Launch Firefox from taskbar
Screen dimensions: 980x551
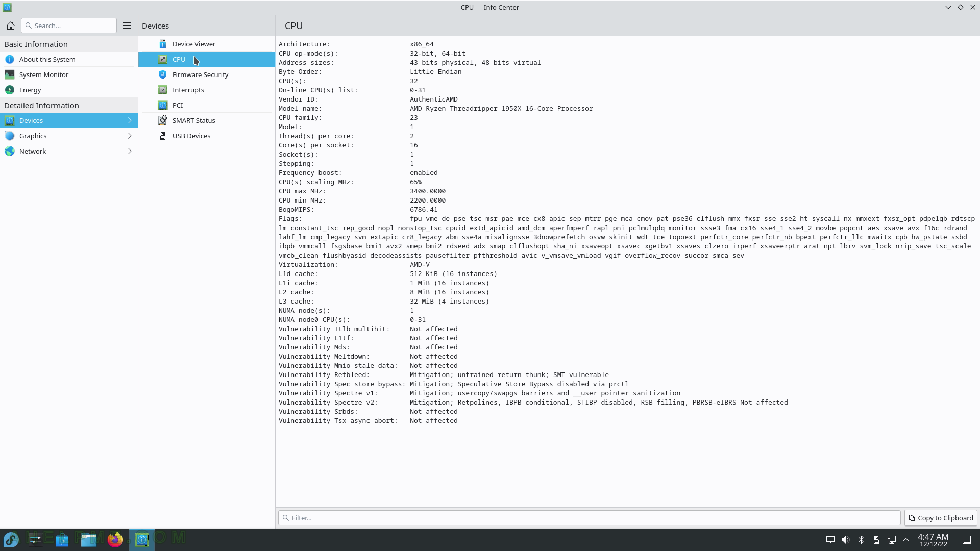pos(115,539)
